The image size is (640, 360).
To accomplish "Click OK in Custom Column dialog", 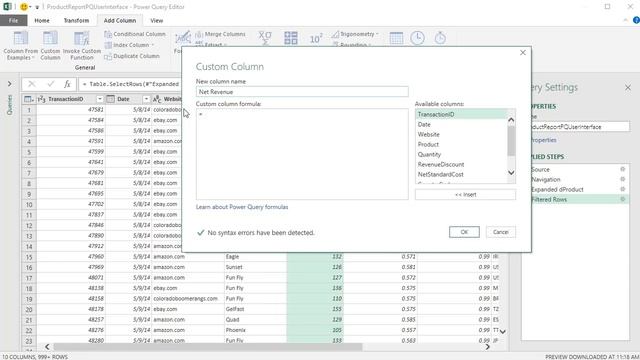I will 464,232.
